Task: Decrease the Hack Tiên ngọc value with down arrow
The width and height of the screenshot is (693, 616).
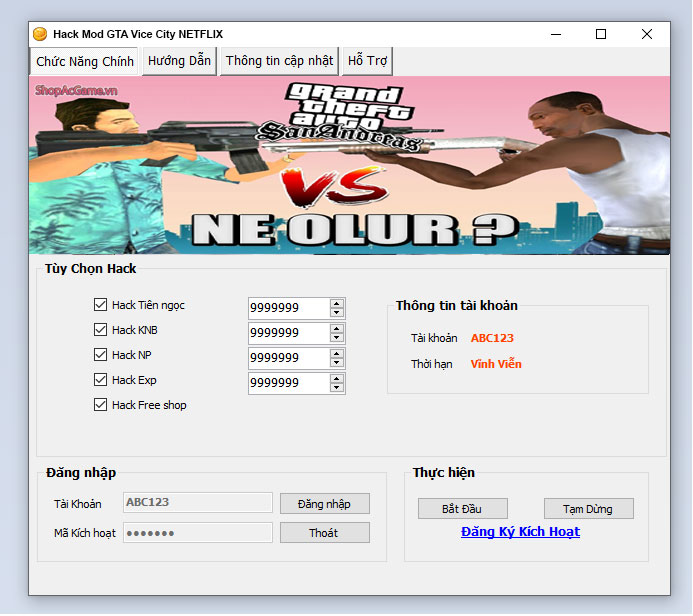Action: click(x=337, y=312)
